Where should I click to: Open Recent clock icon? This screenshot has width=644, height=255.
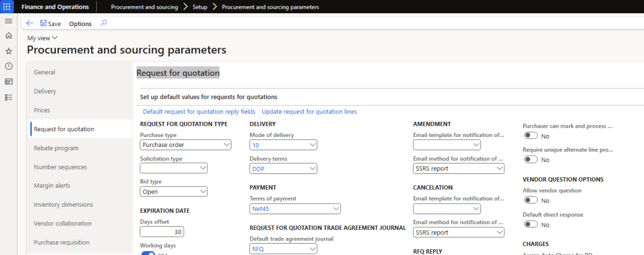coord(8,66)
